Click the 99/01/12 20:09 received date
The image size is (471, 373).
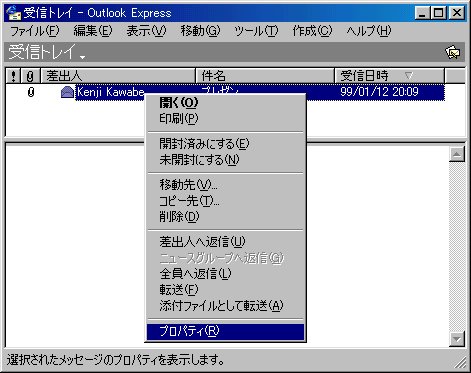[379, 92]
